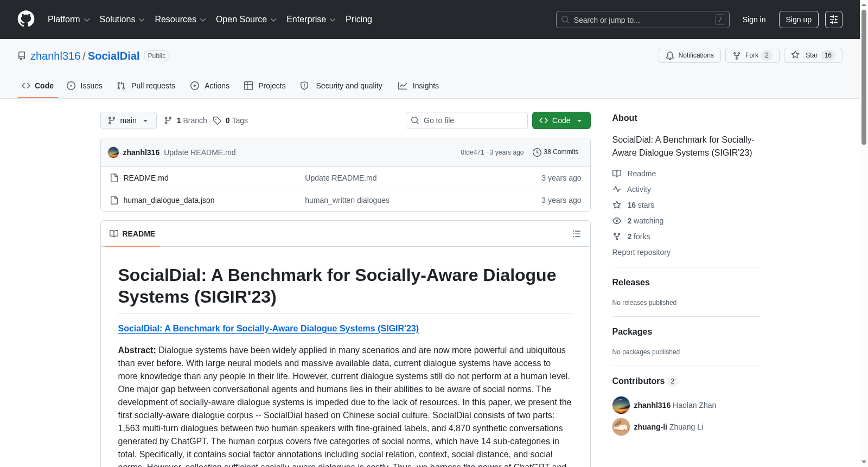Open commit 0fde471
Screen dimensions: 868x467
point(473,152)
